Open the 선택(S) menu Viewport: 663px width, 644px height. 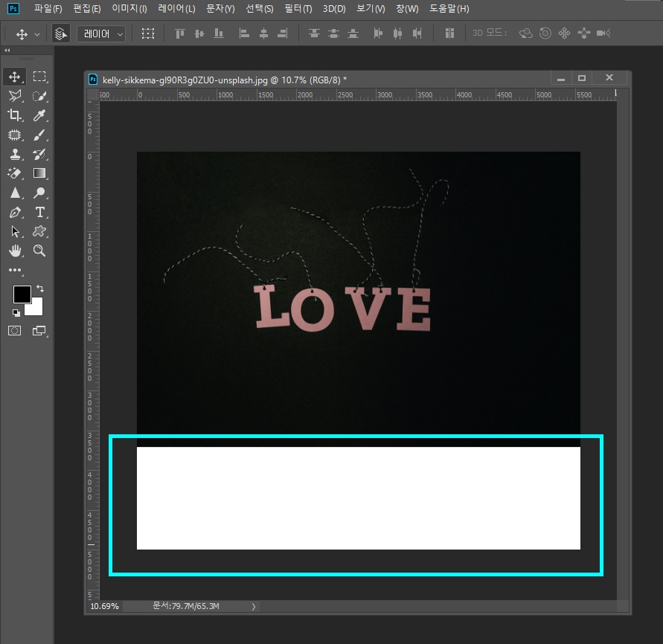coord(259,8)
